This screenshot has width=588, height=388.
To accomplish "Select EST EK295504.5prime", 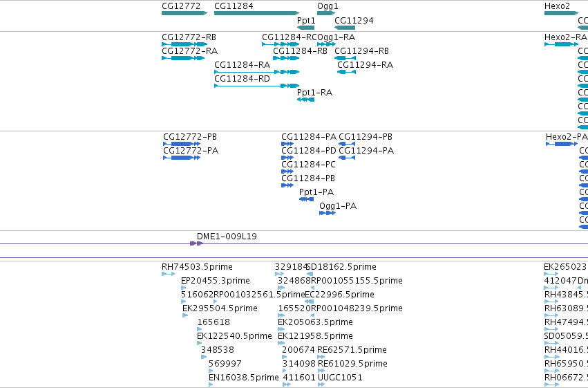I will coord(185,315).
